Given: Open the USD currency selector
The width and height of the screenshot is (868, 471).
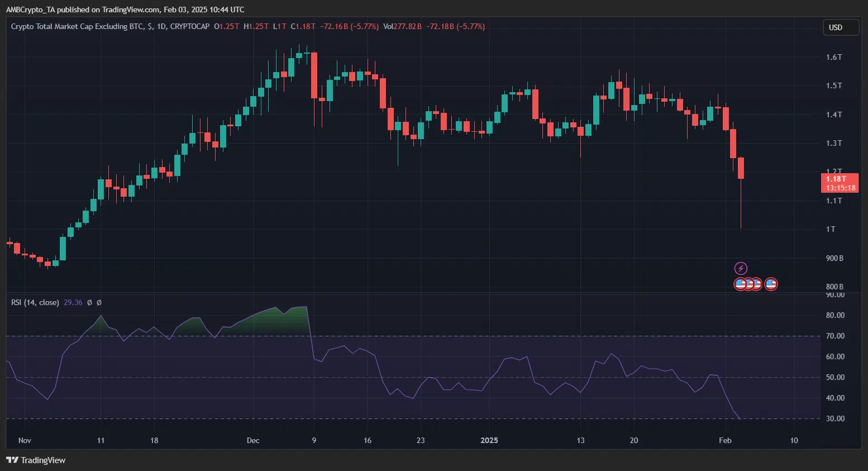Looking at the screenshot, I should click(841, 27).
